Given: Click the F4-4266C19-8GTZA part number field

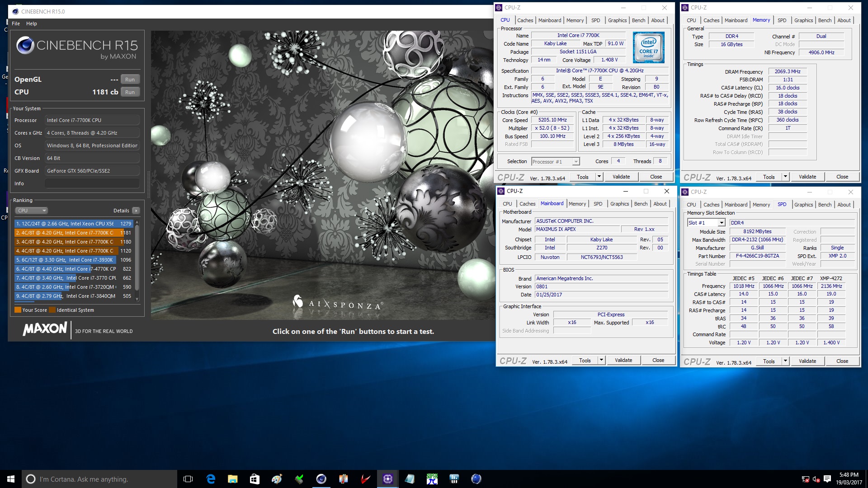Looking at the screenshot, I should (757, 256).
